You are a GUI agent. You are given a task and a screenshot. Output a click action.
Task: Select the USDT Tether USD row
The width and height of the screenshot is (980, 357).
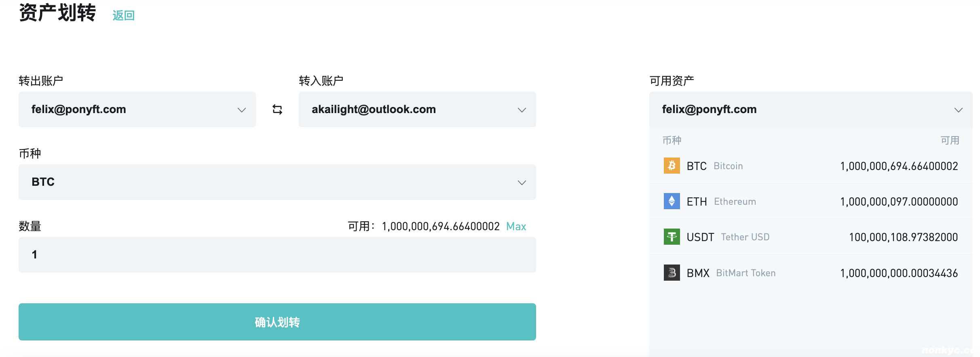pos(810,237)
